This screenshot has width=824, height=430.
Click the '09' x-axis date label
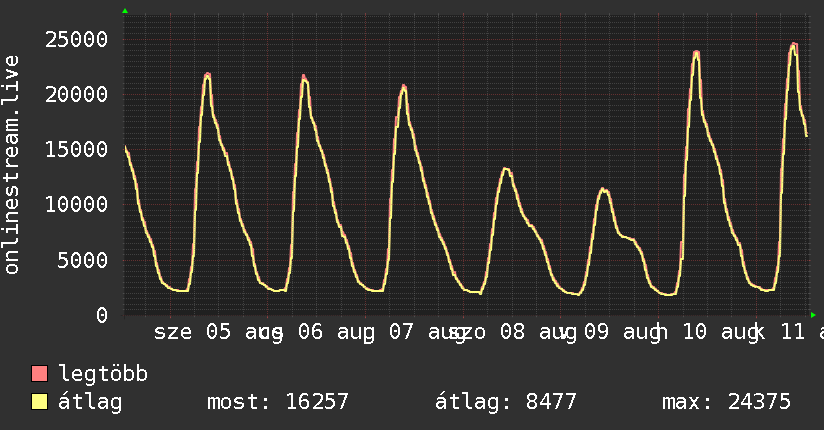[x=596, y=332]
